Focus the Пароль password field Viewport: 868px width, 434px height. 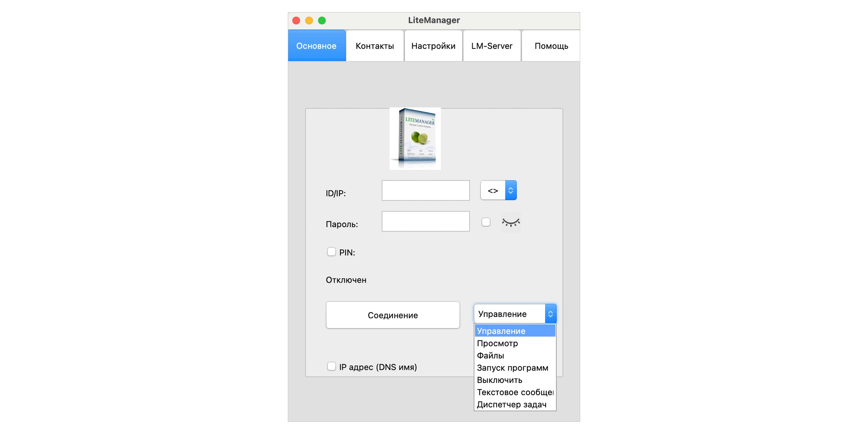426,221
